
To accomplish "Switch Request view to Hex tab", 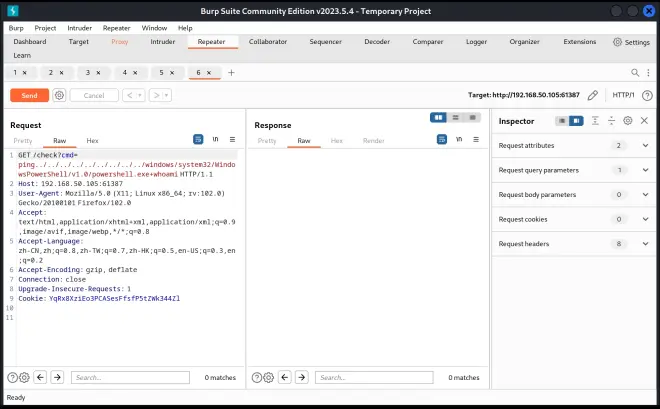I will 92,141.
